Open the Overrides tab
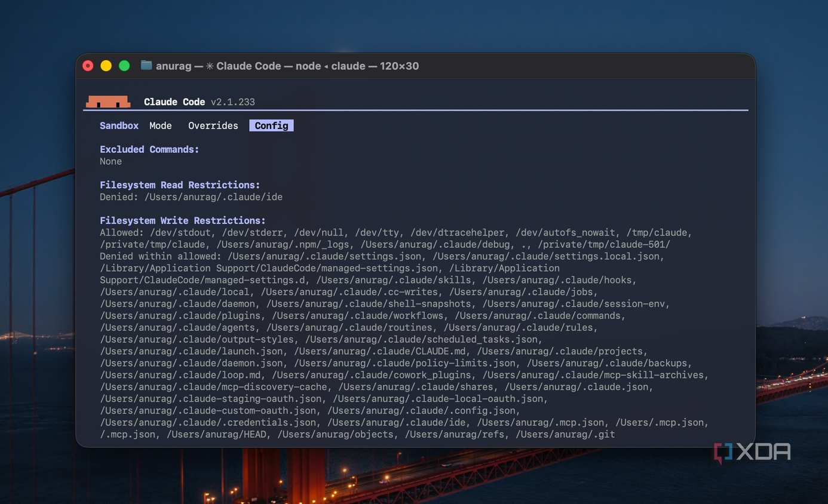The image size is (828, 504). (x=213, y=125)
